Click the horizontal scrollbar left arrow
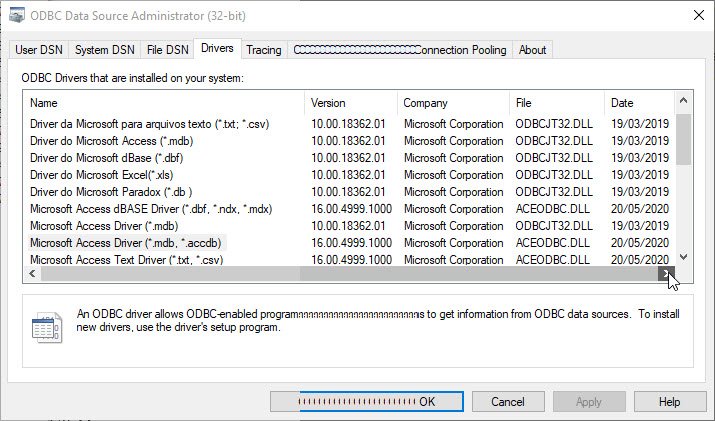The width and height of the screenshot is (715, 421). click(32, 274)
